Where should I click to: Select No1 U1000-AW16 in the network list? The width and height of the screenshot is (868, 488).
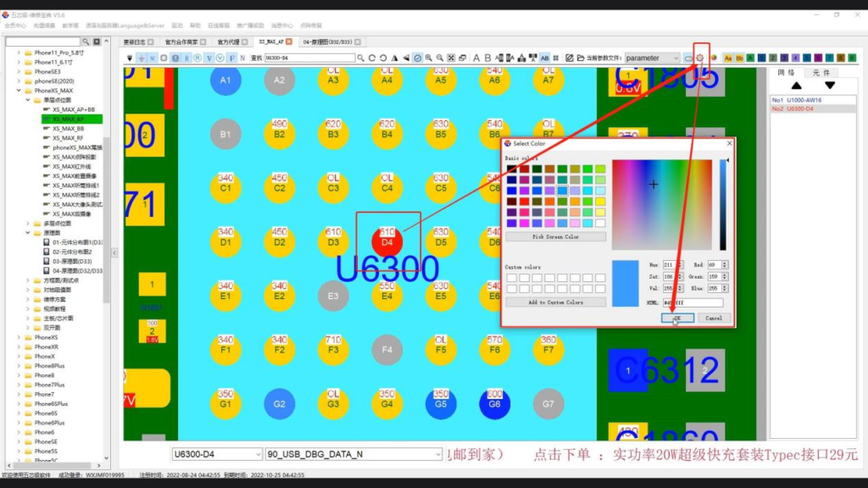(813, 100)
